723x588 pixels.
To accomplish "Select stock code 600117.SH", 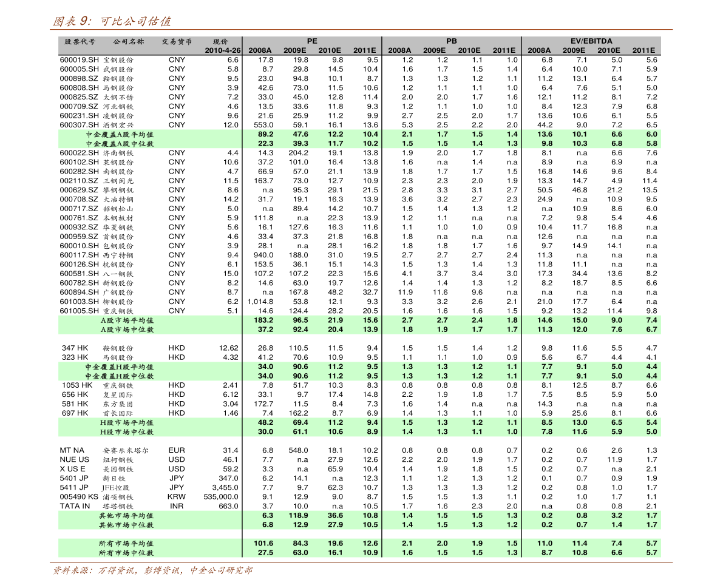I will [x=80, y=255].
